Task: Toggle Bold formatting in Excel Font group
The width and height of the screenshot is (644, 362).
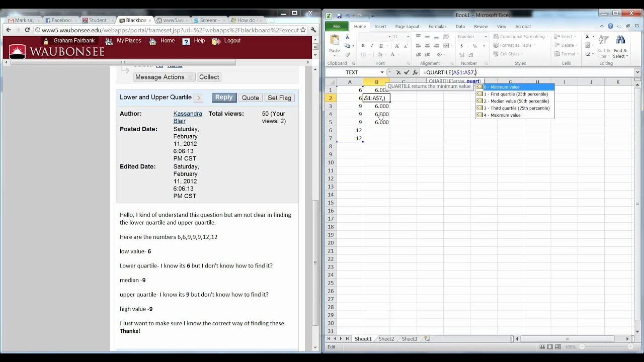Action: tap(363, 46)
